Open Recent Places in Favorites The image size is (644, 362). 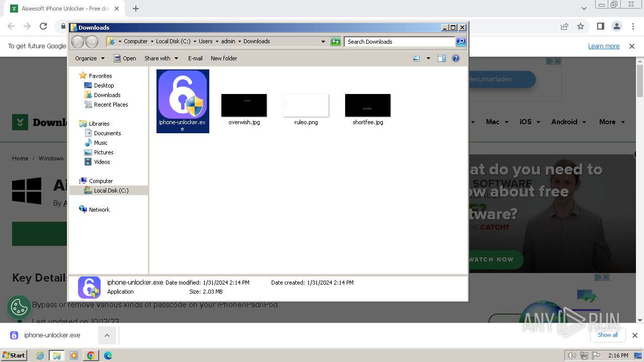[111, 105]
